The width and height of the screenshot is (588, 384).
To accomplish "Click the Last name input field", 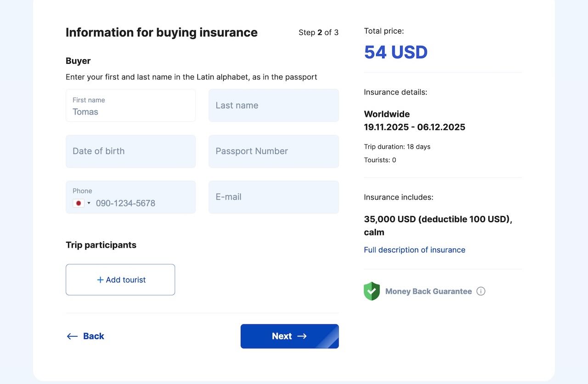I will coord(274,106).
